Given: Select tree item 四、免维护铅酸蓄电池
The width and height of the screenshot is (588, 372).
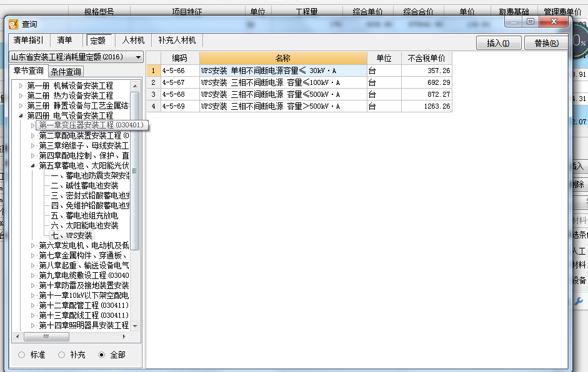Looking at the screenshot, I should click(91, 206).
